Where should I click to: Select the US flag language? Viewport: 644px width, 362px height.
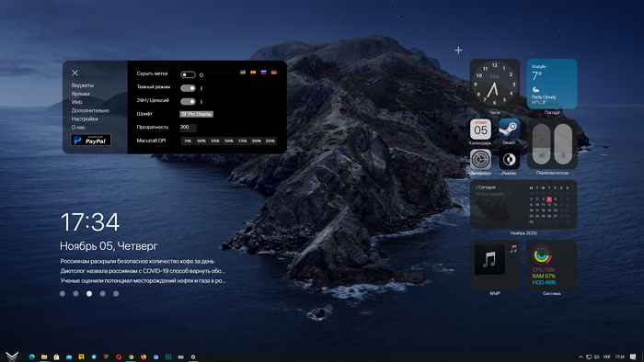click(x=243, y=73)
